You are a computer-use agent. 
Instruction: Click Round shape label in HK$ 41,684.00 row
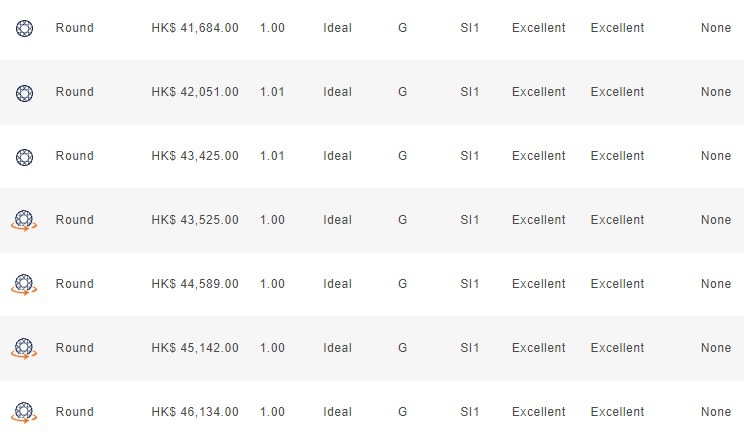click(x=74, y=28)
